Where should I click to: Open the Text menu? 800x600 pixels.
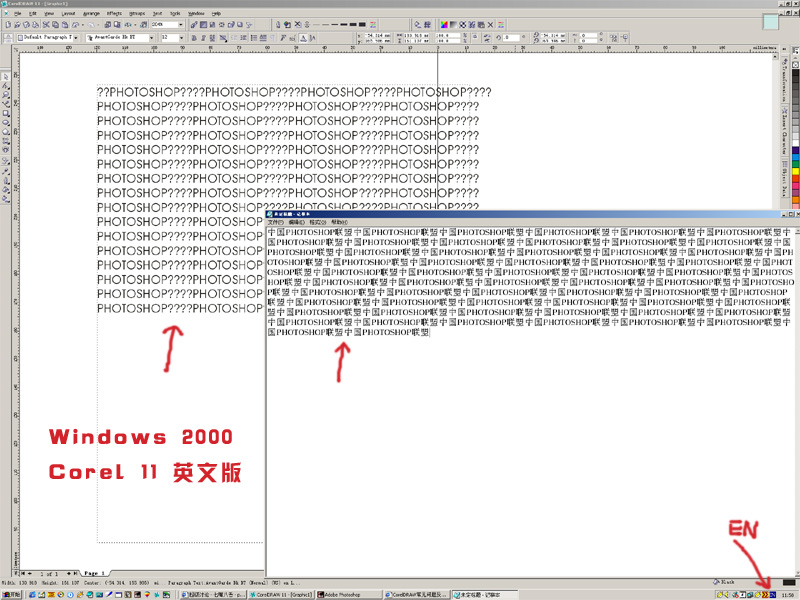[158, 13]
